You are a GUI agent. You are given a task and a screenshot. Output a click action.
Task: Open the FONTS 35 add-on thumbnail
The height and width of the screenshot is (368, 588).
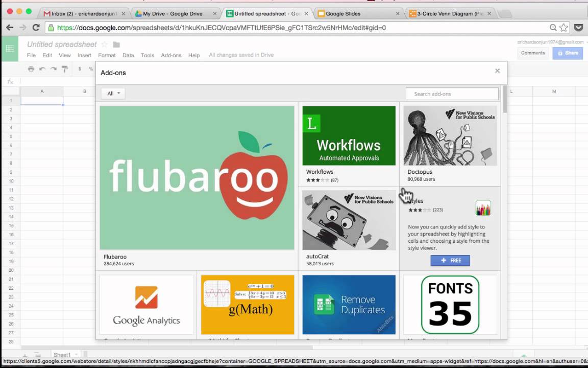point(450,305)
